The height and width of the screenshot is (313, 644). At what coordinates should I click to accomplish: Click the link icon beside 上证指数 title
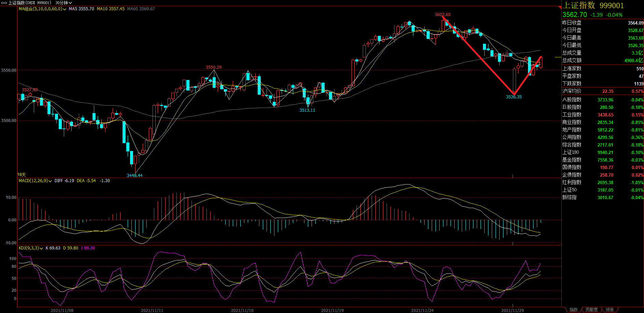click(4, 3)
